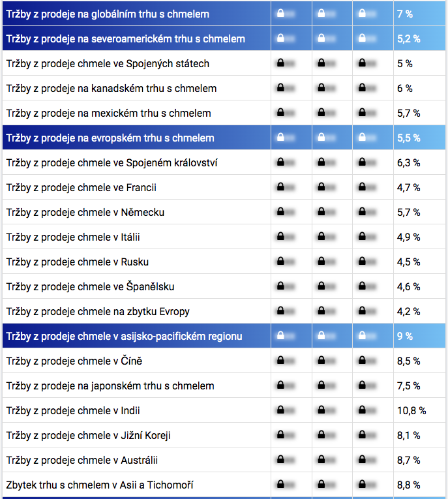
Task: Click third lock icon in European market header row
Action: pos(361,138)
